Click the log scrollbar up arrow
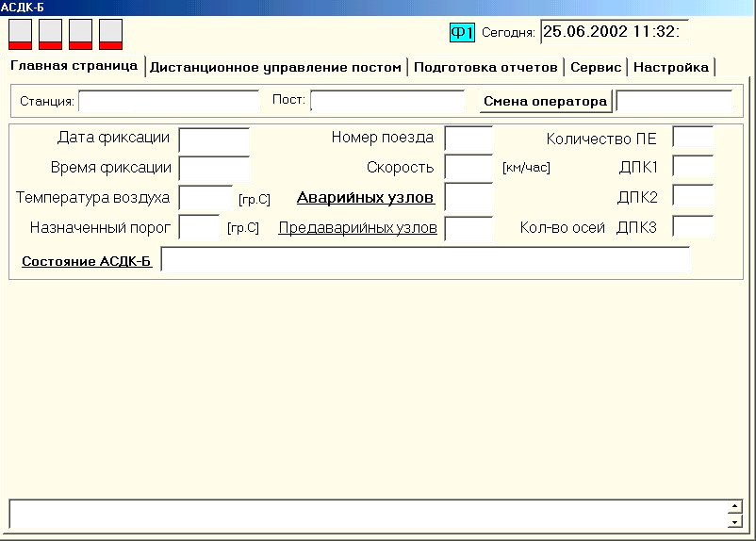756x541 pixels. (x=734, y=506)
